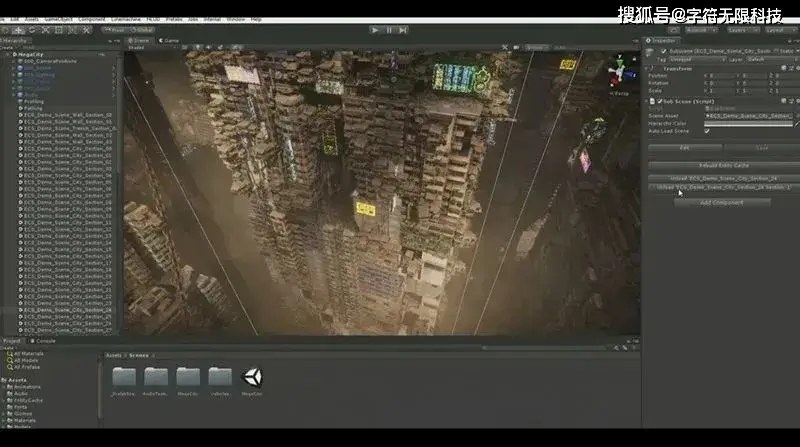The width and height of the screenshot is (800, 447).
Task: Open the Layer dropdown in Inspector
Action: (773, 59)
